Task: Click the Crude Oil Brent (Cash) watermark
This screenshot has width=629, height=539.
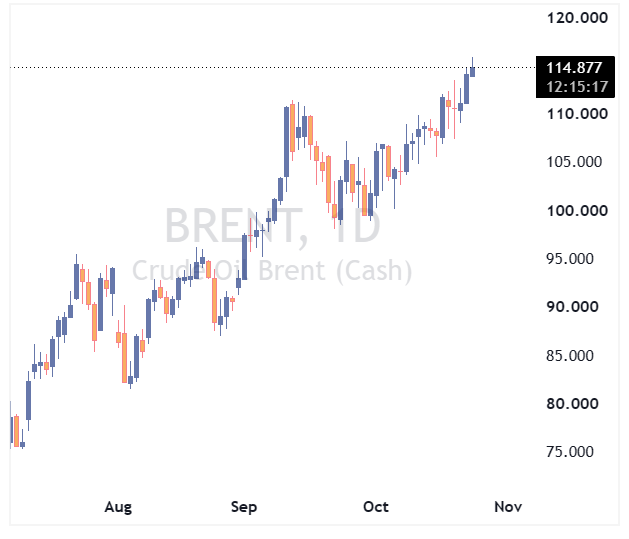Action: (272, 271)
